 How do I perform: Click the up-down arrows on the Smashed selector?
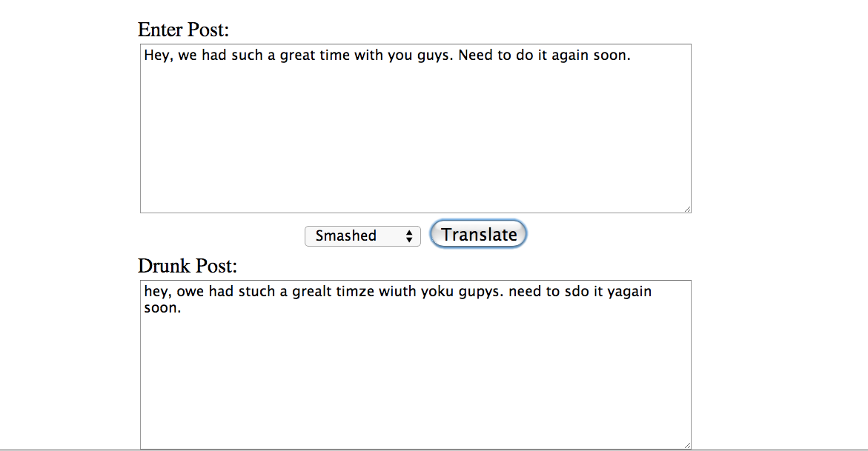(x=409, y=236)
